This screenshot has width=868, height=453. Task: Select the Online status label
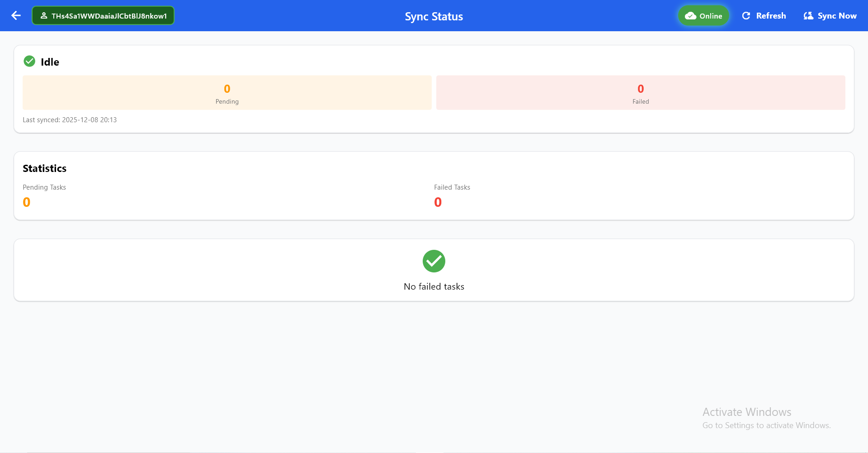pos(711,16)
